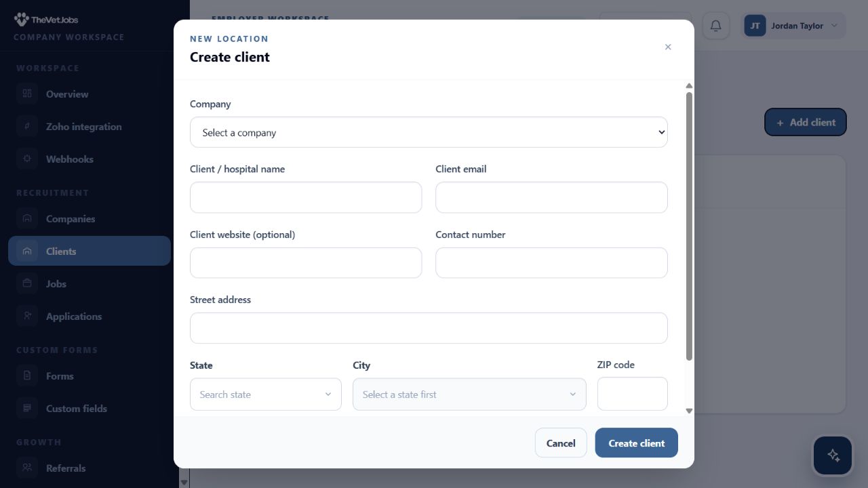Click the JT user avatar
Screen dimensions: 868x488
755,26
